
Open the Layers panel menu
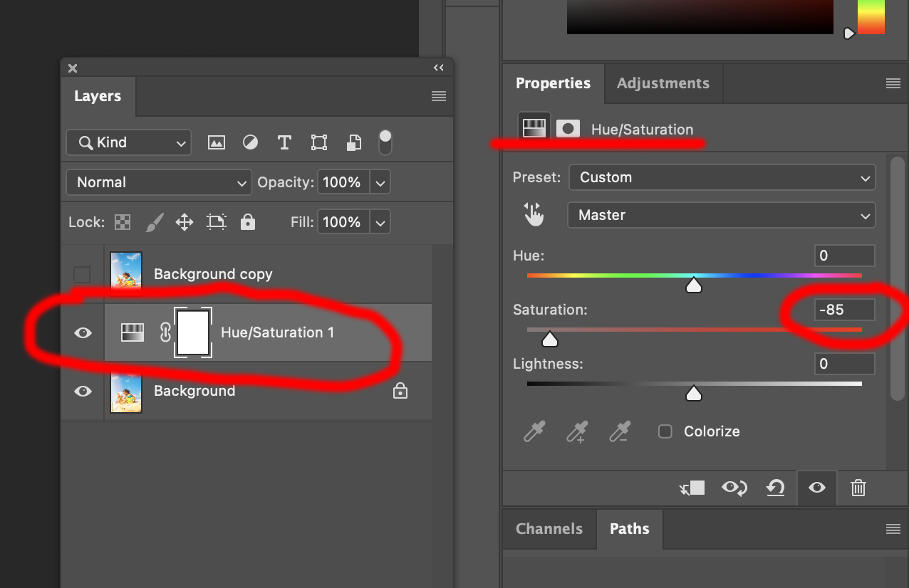[x=439, y=96]
